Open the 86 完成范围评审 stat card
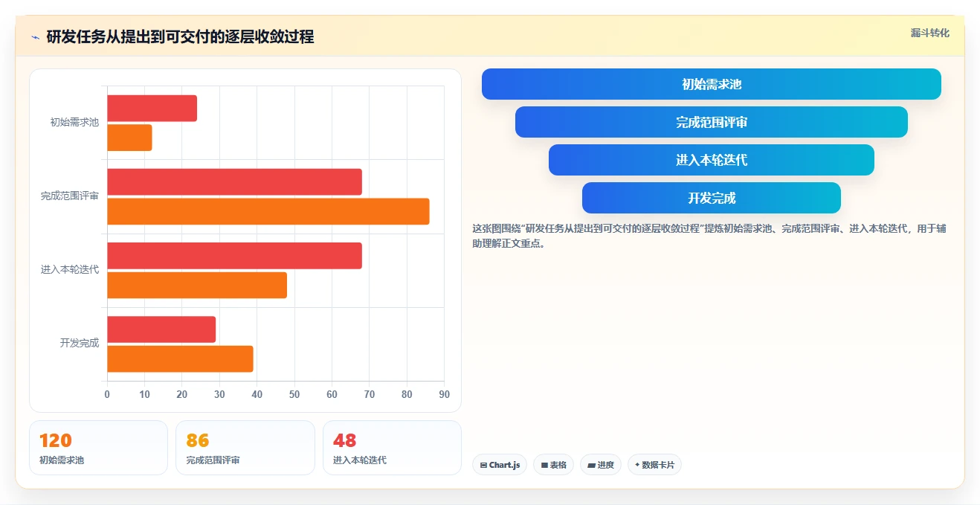 pyautogui.click(x=245, y=448)
